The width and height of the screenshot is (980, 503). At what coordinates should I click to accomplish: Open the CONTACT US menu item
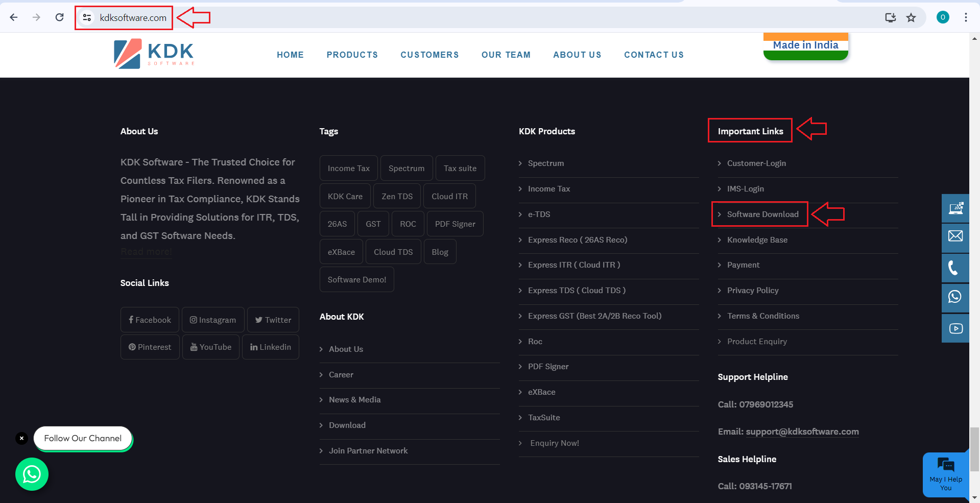coord(654,55)
